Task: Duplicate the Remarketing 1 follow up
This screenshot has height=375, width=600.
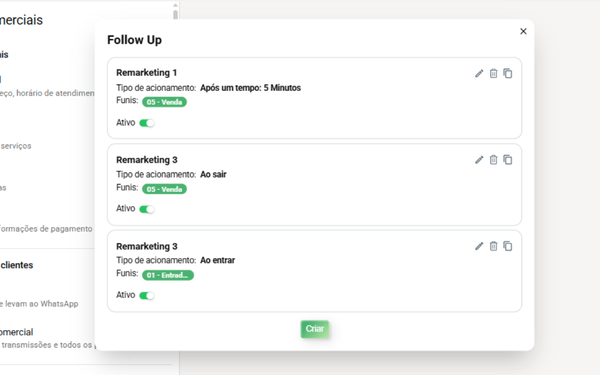Action: coord(508,73)
